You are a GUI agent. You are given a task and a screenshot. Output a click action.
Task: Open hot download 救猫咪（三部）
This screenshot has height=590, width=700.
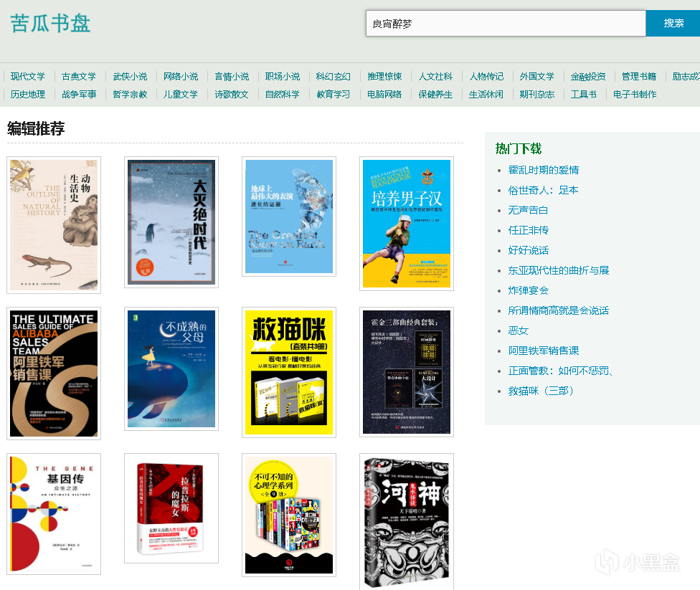(x=541, y=391)
